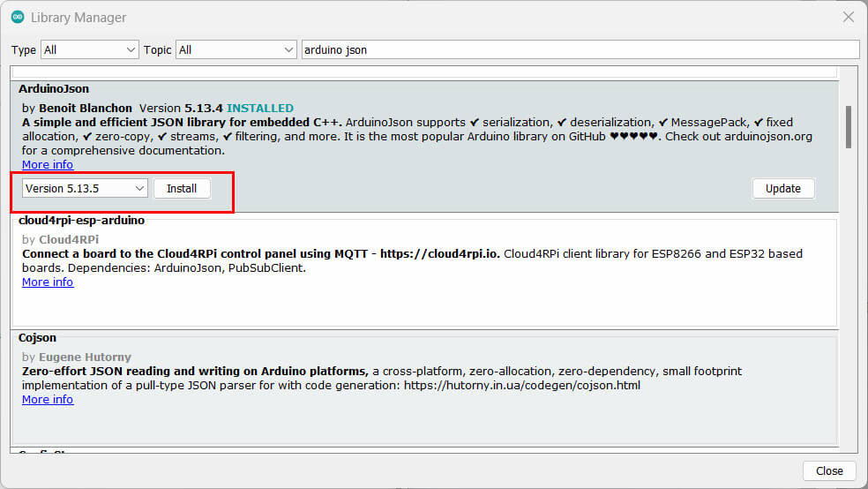Open the Topic filter dropdown
The height and width of the screenshot is (489, 868).
pyautogui.click(x=236, y=49)
